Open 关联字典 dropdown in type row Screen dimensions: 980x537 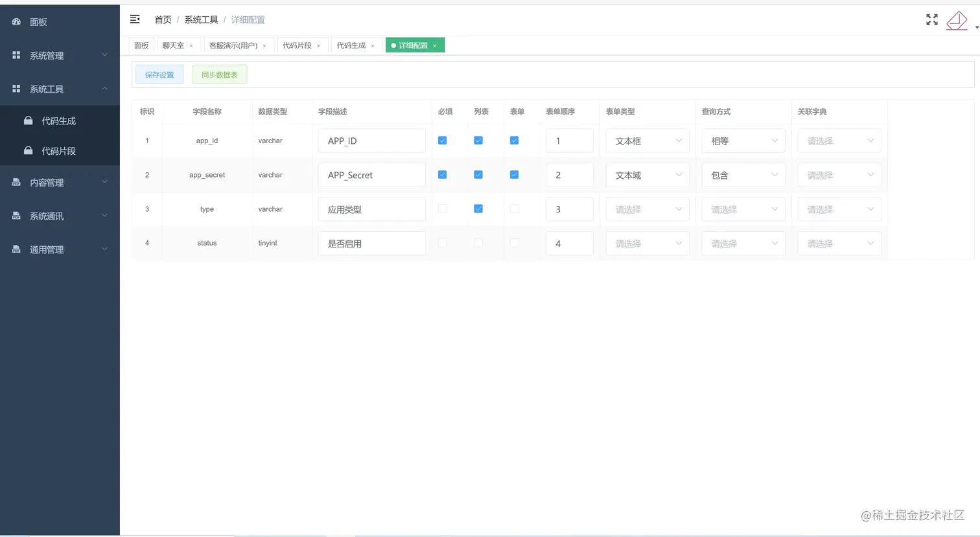pyautogui.click(x=839, y=209)
